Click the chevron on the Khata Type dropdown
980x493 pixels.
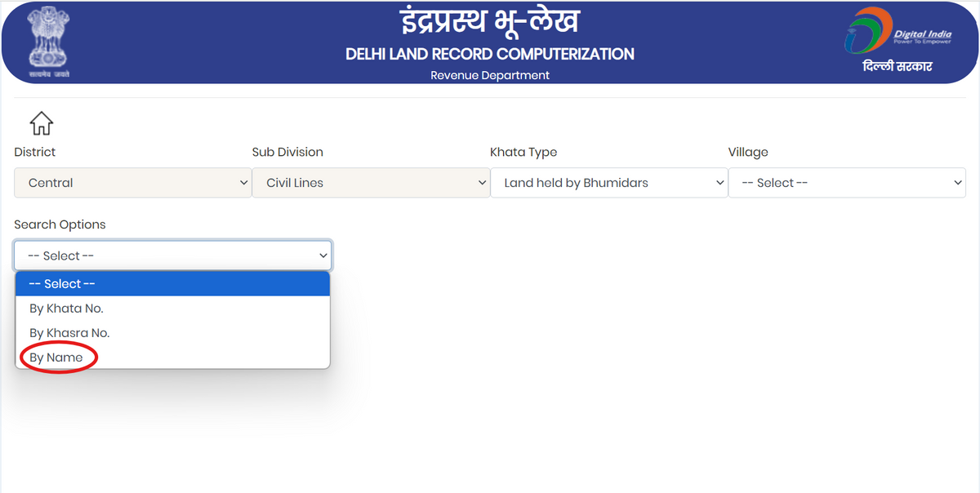[720, 183]
